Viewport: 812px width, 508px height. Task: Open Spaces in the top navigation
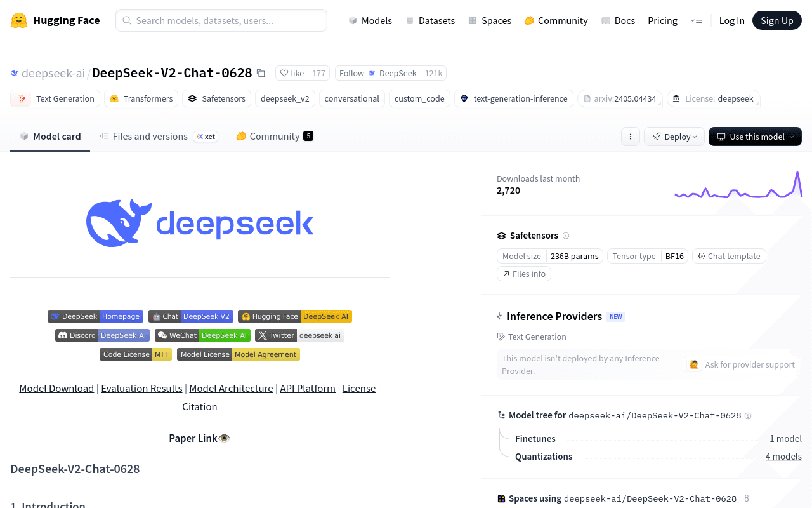click(x=490, y=20)
